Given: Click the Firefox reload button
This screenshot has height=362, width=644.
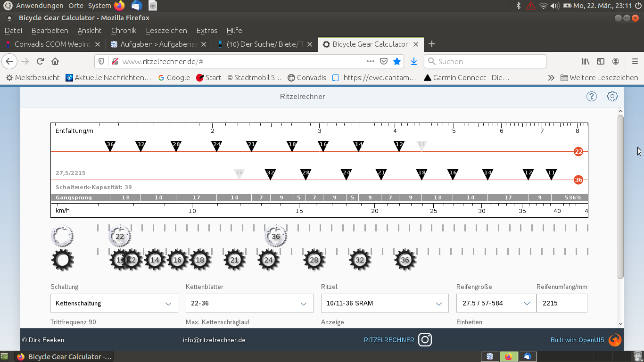Looking at the screenshot, I should (41, 61).
